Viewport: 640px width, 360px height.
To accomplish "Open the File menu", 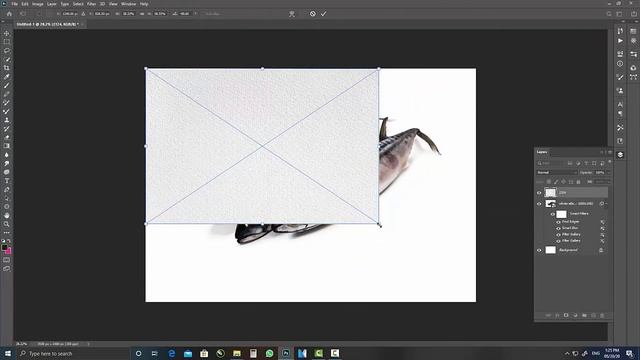I will (14, 4).
